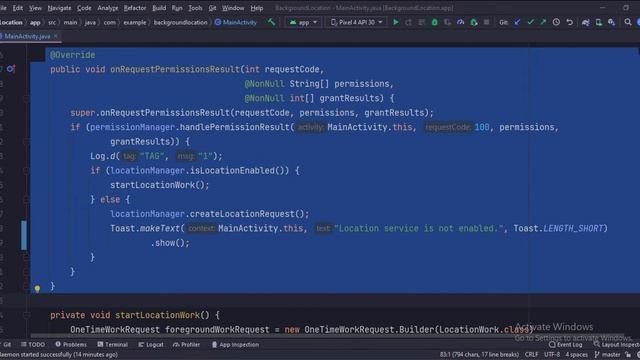Click the 4 spaces indent indicator
Screen dimensions: 640x360
[x=576, y=355]
